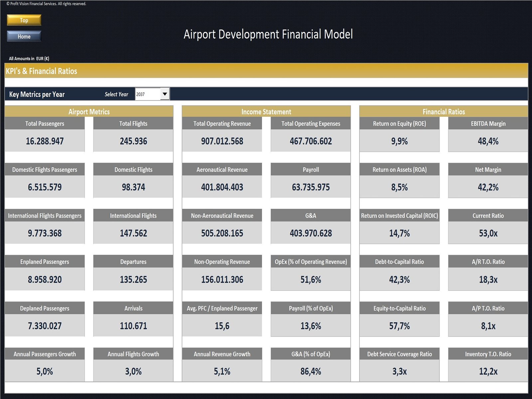
Task: Select the Debt Service Coverage Ratio value
Action: coord(399,371)
